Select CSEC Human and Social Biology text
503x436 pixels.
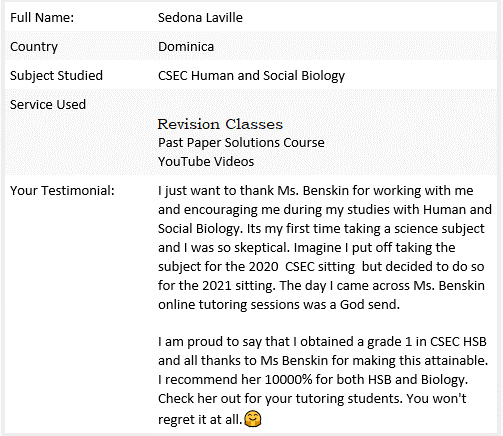coord(251,76)
